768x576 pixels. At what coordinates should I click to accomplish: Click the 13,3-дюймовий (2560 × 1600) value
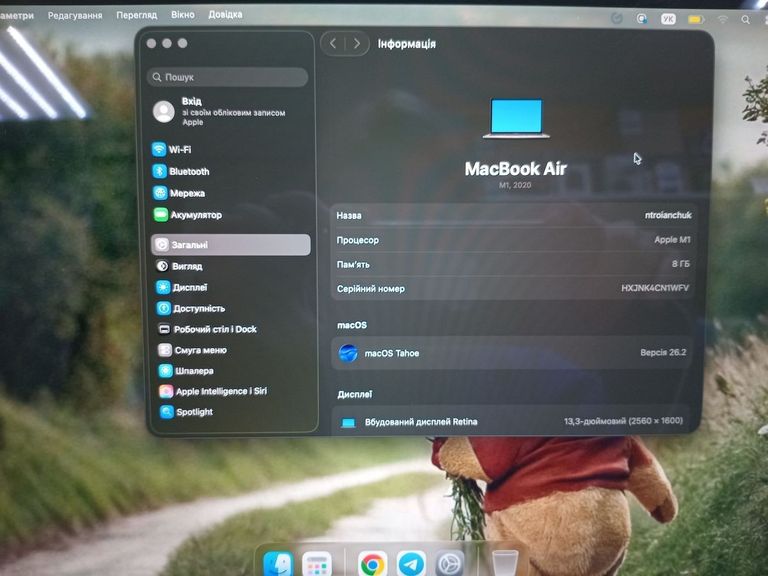tap(623, 420)
